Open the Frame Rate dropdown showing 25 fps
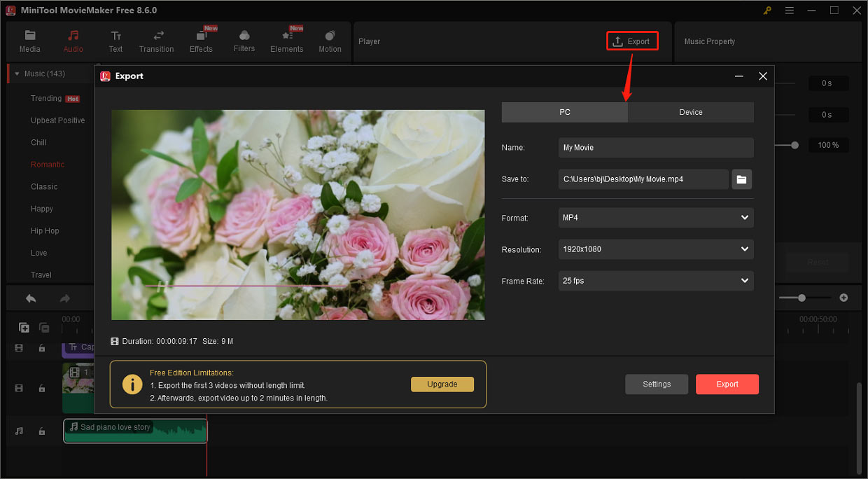The image size is (868, 479). pyautogui.click(x=656, y=281)
